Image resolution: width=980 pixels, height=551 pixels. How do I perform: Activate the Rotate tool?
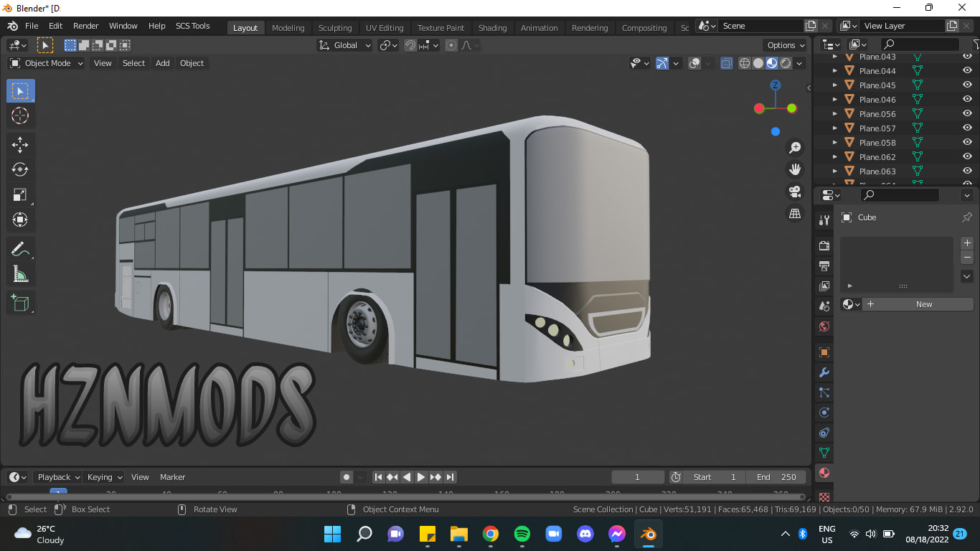[x=20, y=169]
